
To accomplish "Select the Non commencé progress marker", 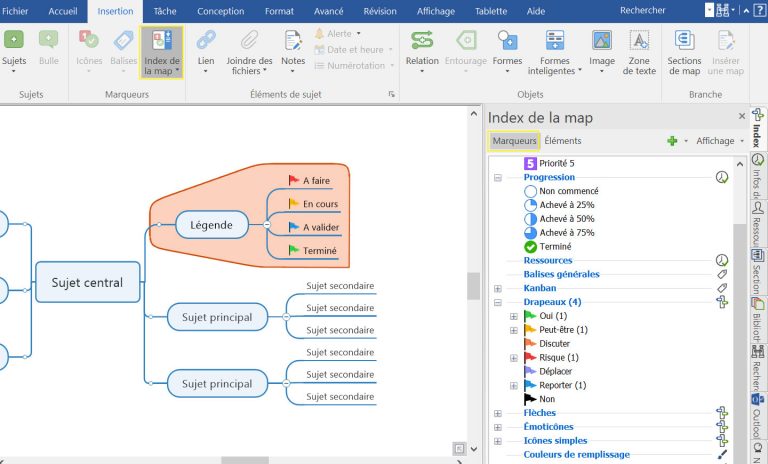I will [x=531, y=191].
